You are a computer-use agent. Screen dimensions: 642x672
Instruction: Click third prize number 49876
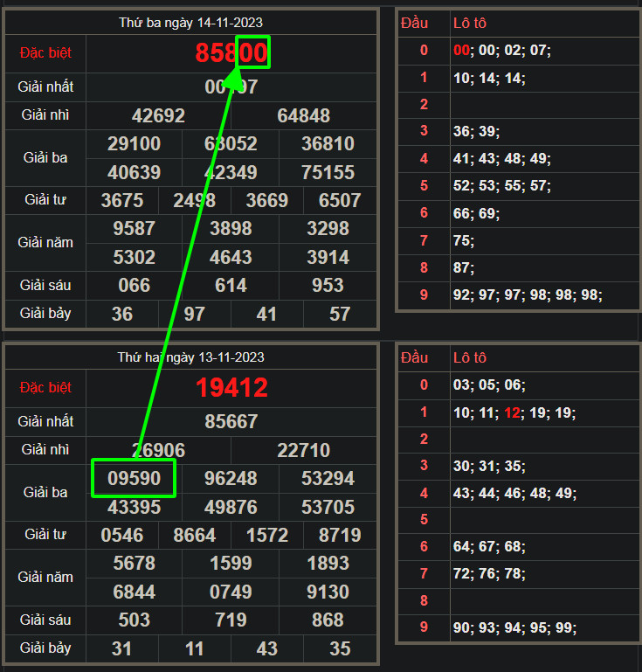[x=231, y=507]
